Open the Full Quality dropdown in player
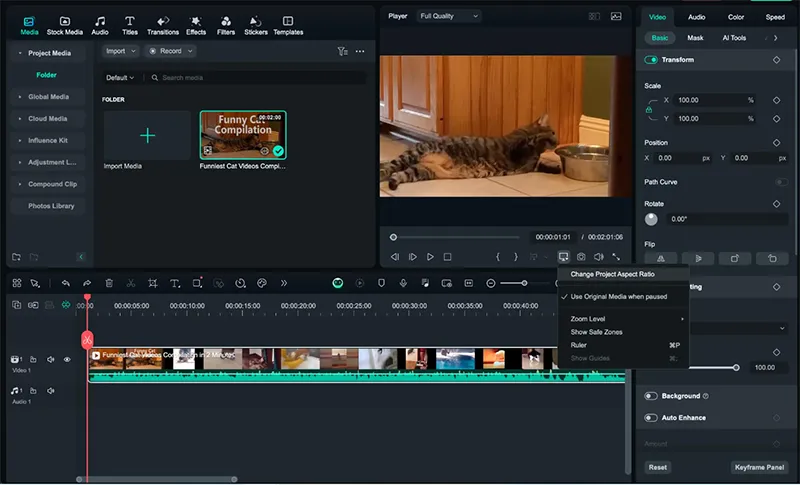This screenshot has width=800, height=485. 449,16
